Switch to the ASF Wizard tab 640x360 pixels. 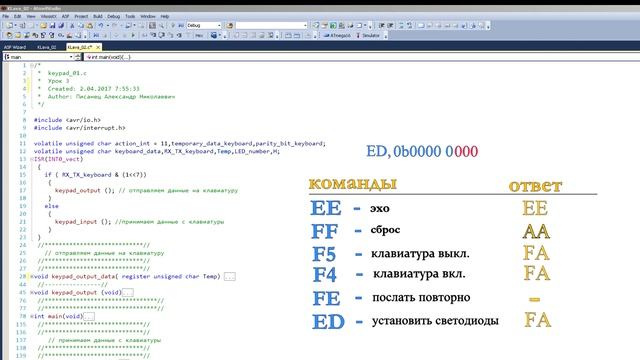pos(15,47)
